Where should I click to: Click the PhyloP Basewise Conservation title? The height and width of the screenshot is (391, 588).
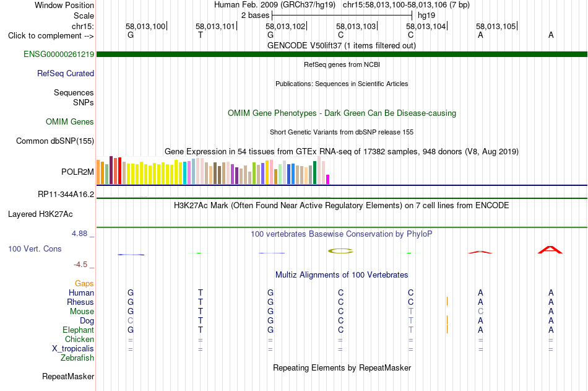[342, 234]
